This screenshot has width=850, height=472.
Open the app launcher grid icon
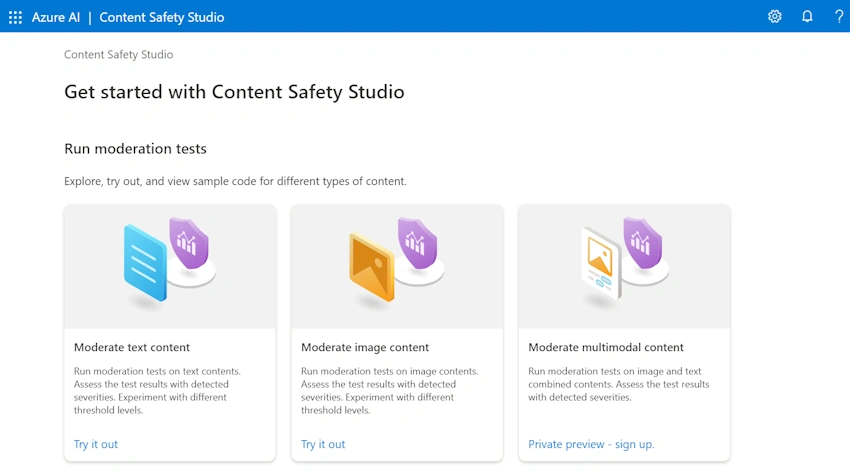point(15,17)
